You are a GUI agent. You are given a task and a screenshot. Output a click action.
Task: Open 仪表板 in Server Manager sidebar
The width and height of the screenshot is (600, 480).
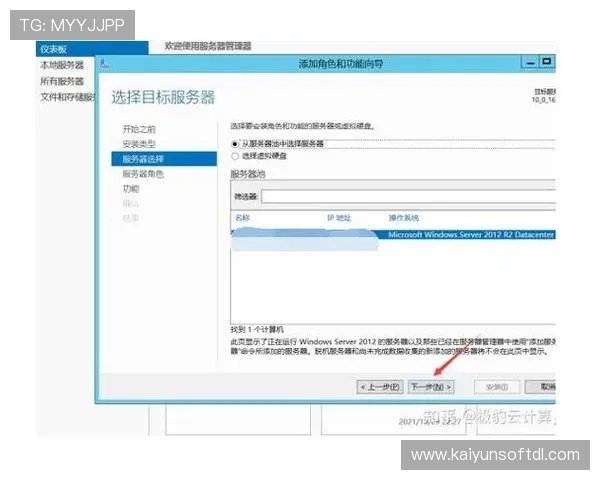[x=92, y=49]
